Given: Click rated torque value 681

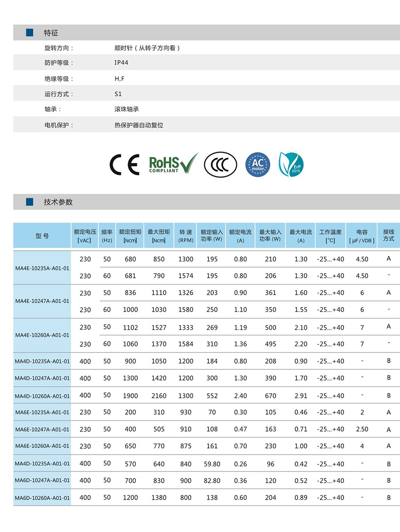Looking at the screenshot, I should (x=130, y=276).
